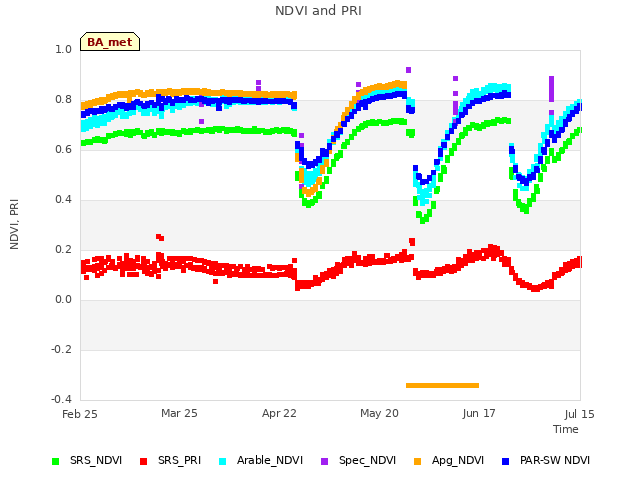Screen dimensions: 640x480
Task: Click the NDVI, PRI y-axis label
Action: point(14,224)
